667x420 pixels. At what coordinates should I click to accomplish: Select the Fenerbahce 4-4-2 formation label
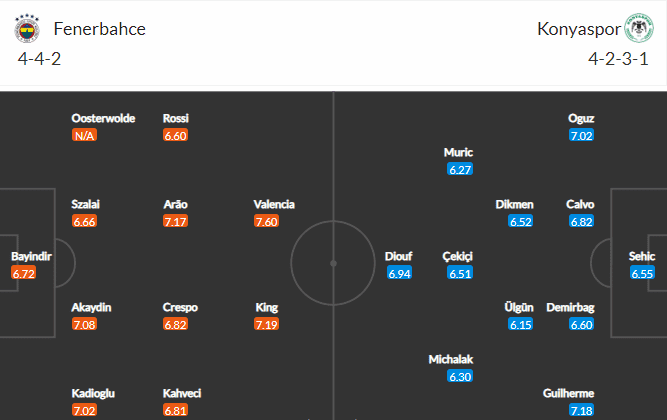40,58
